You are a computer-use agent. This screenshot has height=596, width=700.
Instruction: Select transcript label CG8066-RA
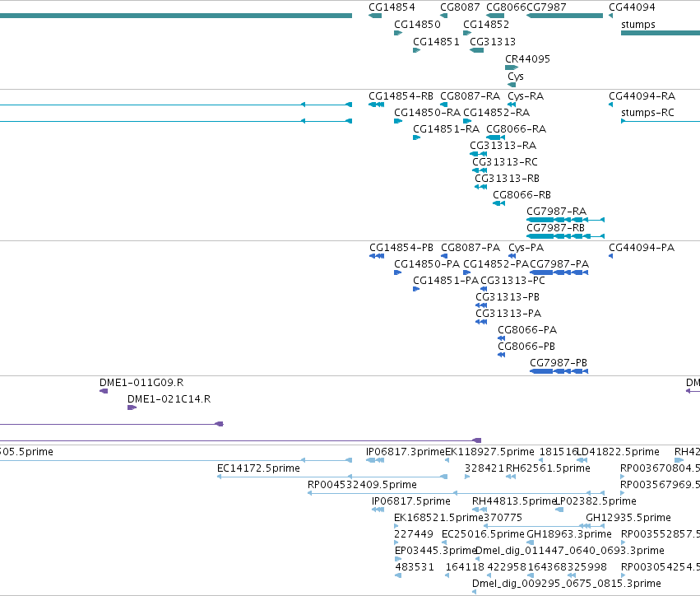pyautogui.click(x=516, y=129)
